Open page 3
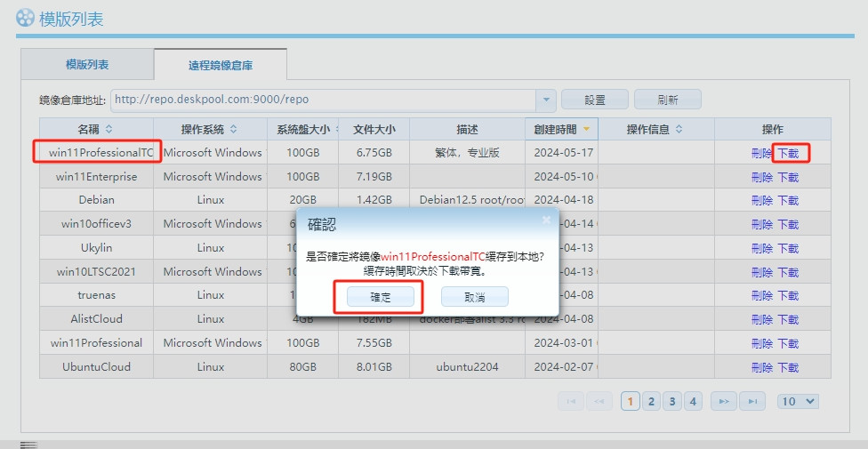 click(x=672, y=401)
